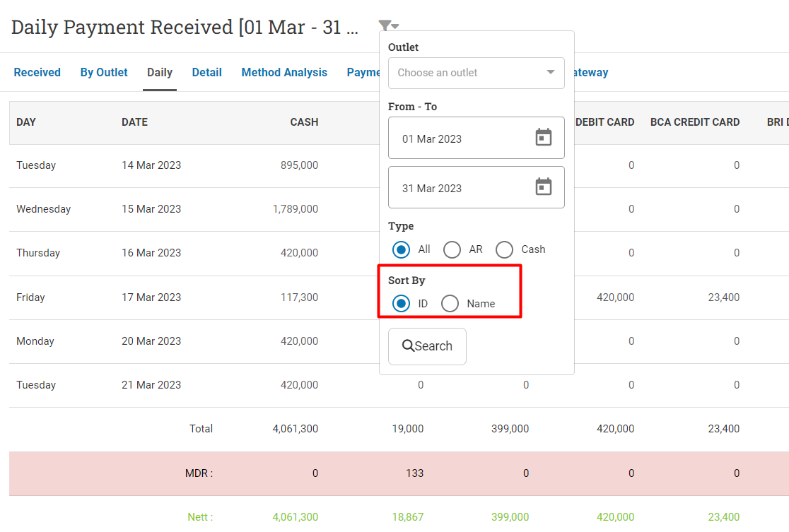Image resolution: width=789 pixels, height=532 pixels.
Task: Open calendar picker for 31 Mar 2023
Action: (544, 187)
